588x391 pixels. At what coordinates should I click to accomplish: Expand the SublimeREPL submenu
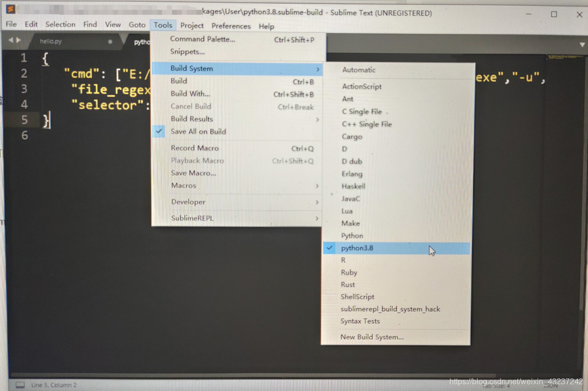coord(193,218)
